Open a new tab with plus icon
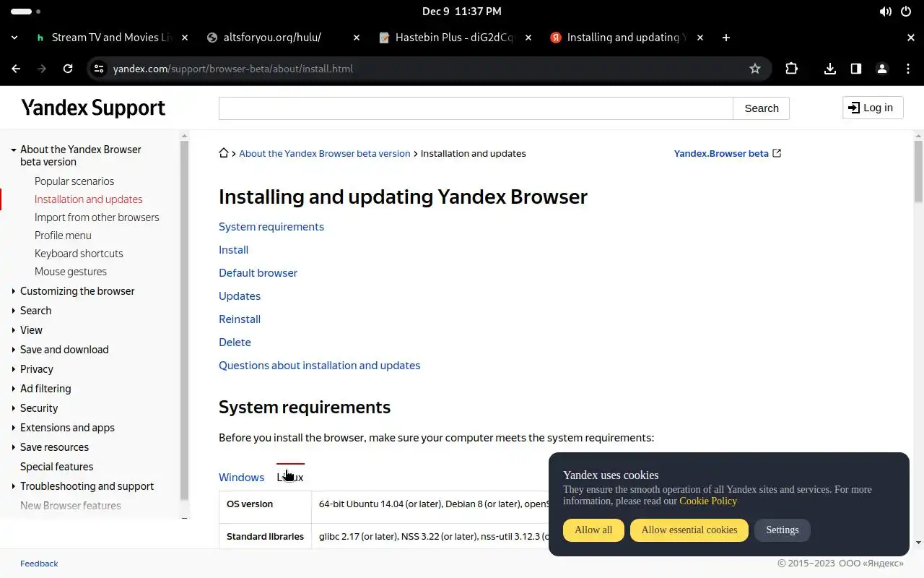924x578 pixels. 726,38
